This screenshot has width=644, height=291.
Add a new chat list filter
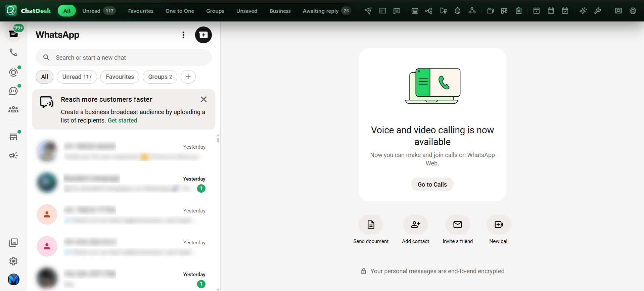tap(188, 77)
